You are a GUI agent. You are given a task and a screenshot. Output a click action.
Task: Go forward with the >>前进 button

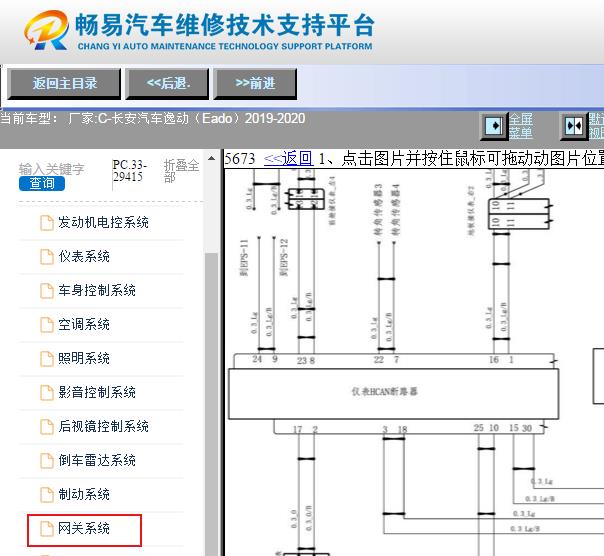255,84
